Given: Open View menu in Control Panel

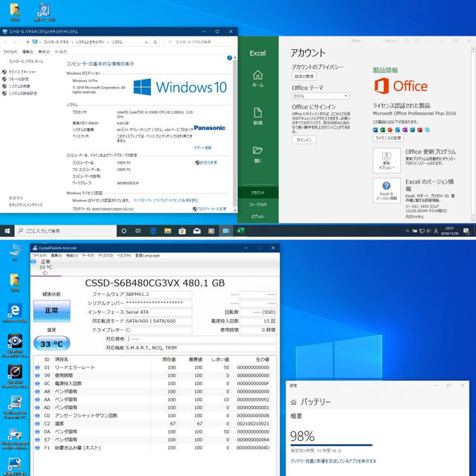Looking at the screenshot, I should [x=44, y=52].
